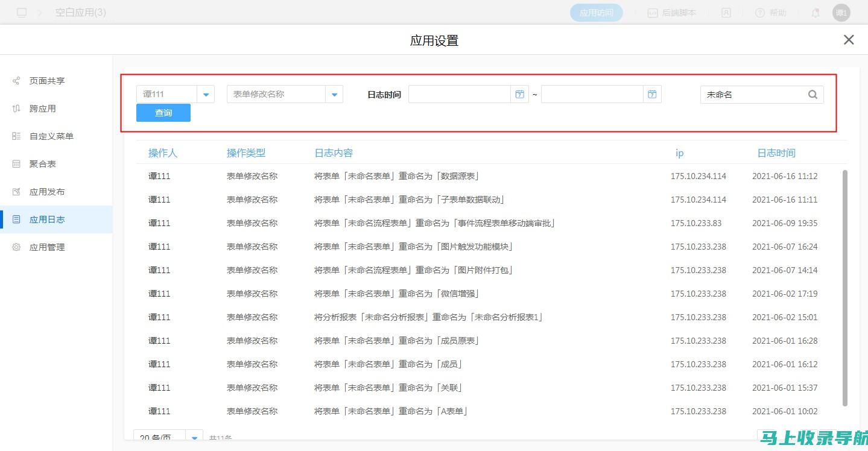Select the 应用日志 sidebar item

point(56,219)
